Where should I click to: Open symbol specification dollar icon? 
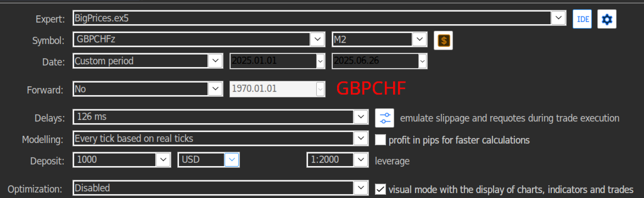pyautogui.click(x=443, y=40)
